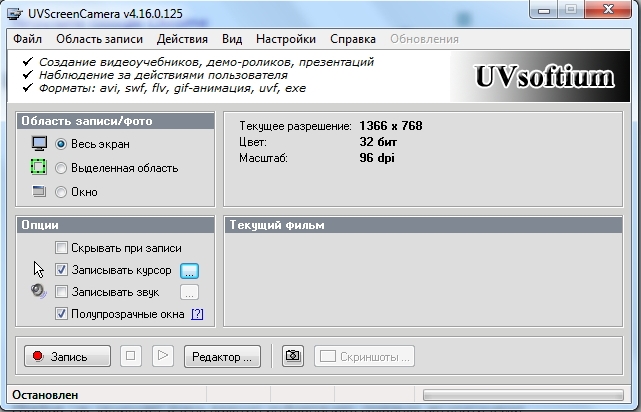The height and width of the screenshot is (412, 641).
Task: Open the Область записи menu
Action: pyautogui.click(x=99, y=39)
